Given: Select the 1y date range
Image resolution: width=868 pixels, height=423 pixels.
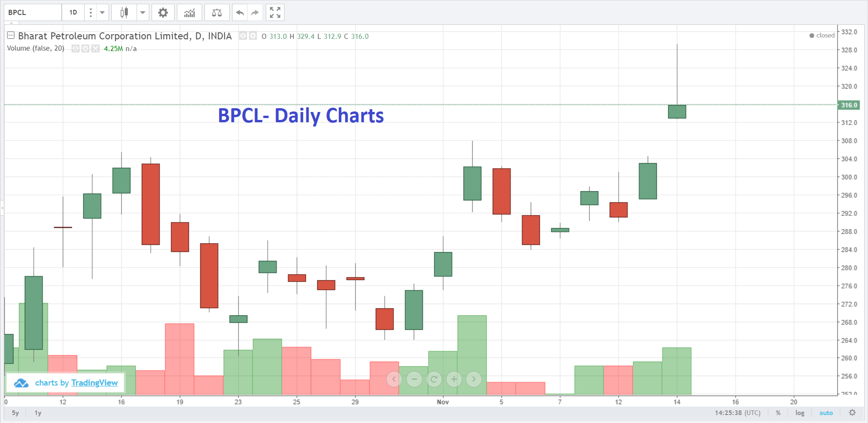Looking at the screenshot, I should [x=38, y=413].
